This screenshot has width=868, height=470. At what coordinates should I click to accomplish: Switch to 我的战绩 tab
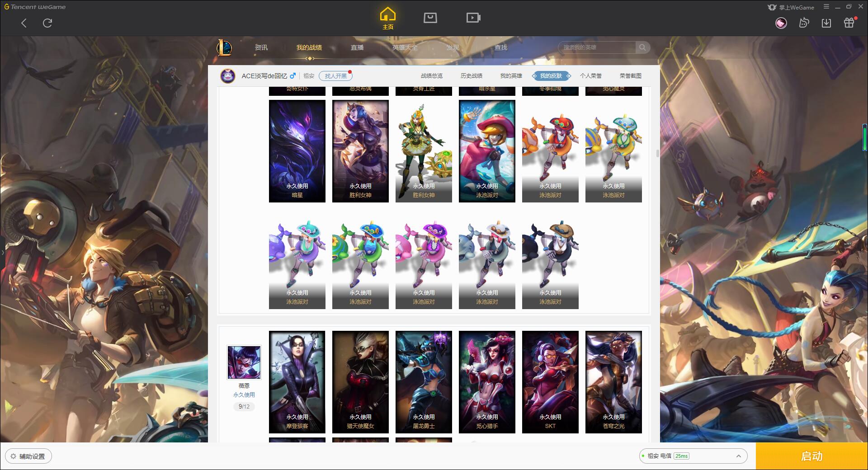tap(309, 47)
